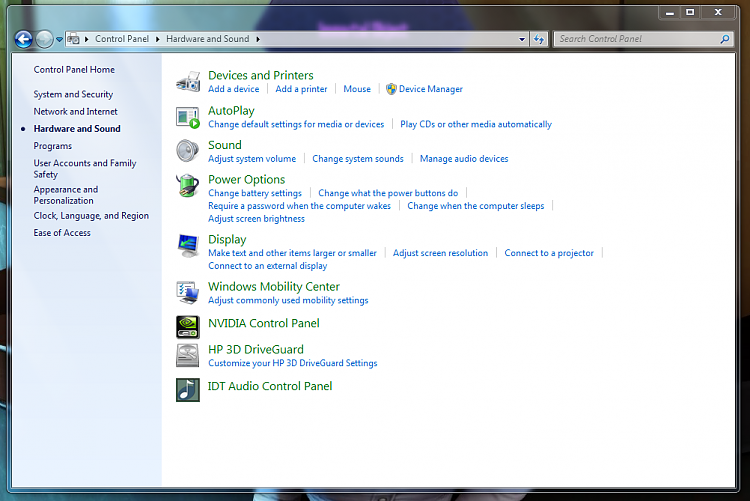The image size is (750, 501).
Task: Open the Devices and Printers icon
Action: tap(188, 82)
